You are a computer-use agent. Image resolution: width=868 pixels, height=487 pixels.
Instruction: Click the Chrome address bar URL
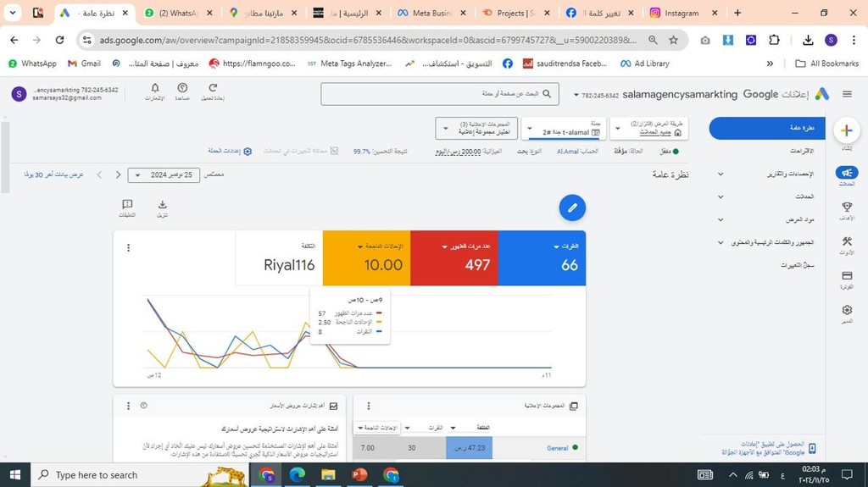[368, 40]
